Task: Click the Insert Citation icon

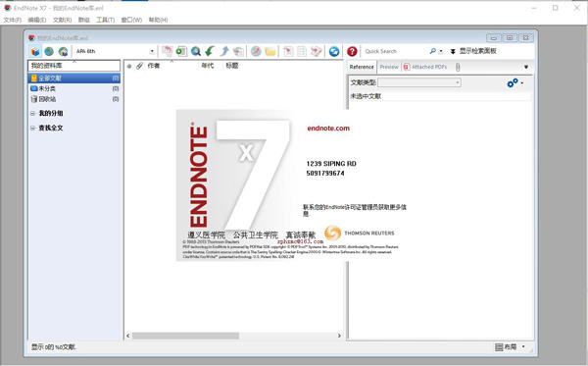Action: point(288,51)
